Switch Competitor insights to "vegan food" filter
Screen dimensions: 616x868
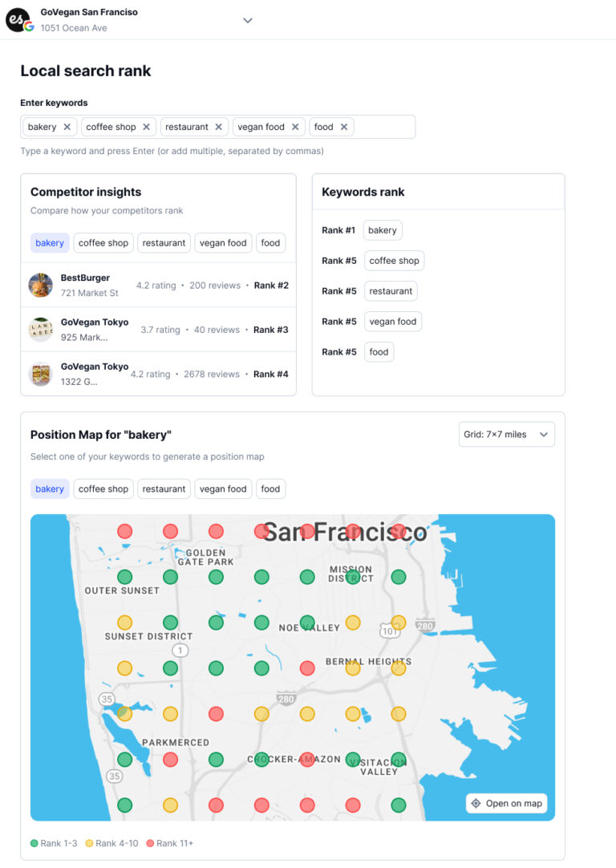pos(223,242)
